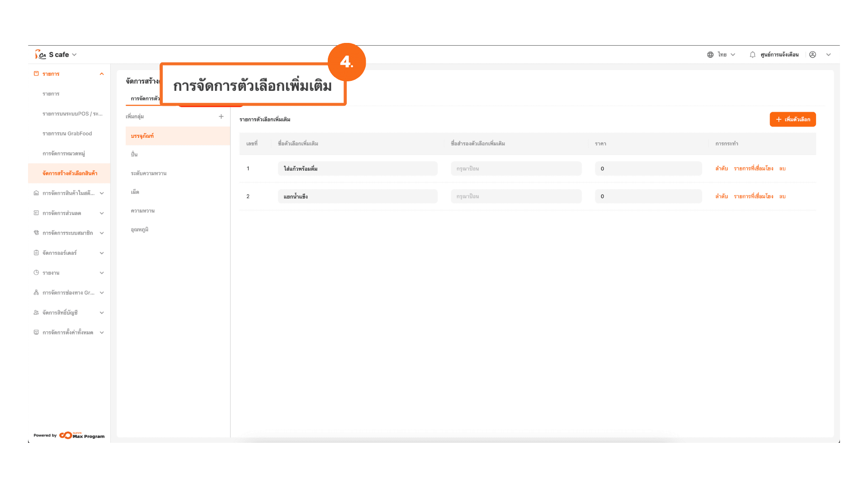
Task: Click the S cafe logo icon
Action: click(x=40, y=55)
